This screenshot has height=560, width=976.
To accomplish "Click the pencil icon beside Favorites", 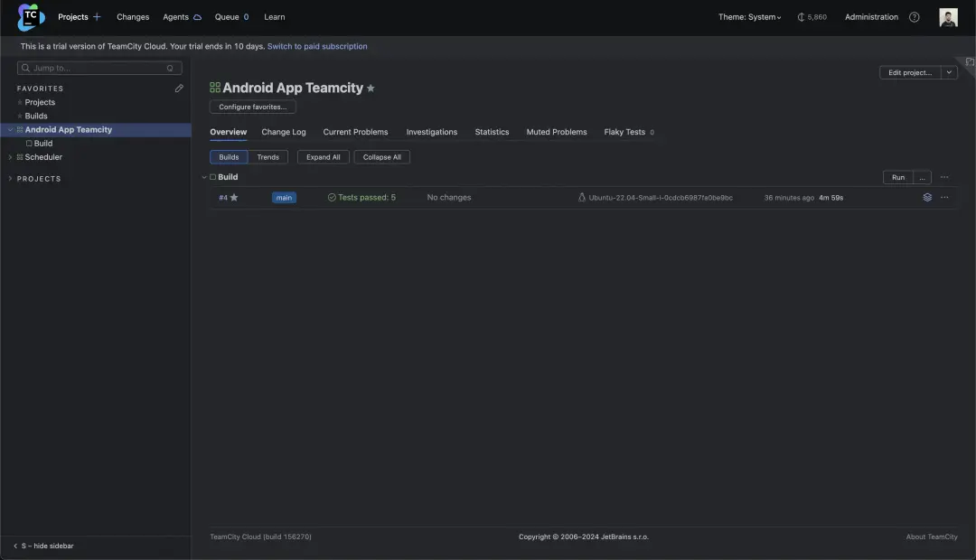I will 179,89.
